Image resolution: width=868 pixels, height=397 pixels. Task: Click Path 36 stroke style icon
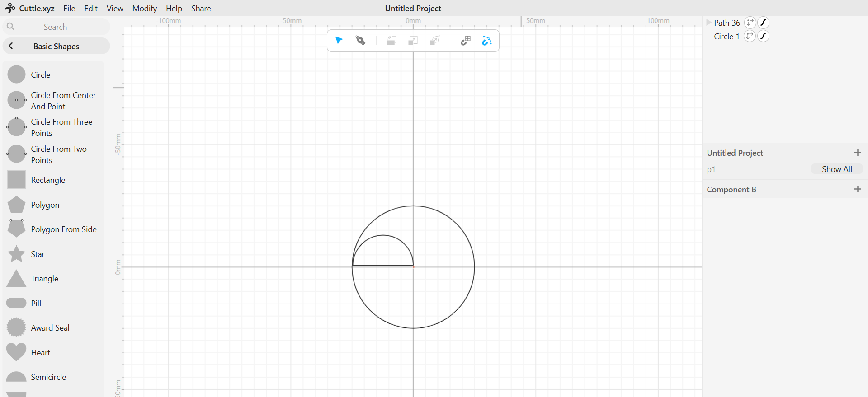pyautogui.click(x=764, y=23)
